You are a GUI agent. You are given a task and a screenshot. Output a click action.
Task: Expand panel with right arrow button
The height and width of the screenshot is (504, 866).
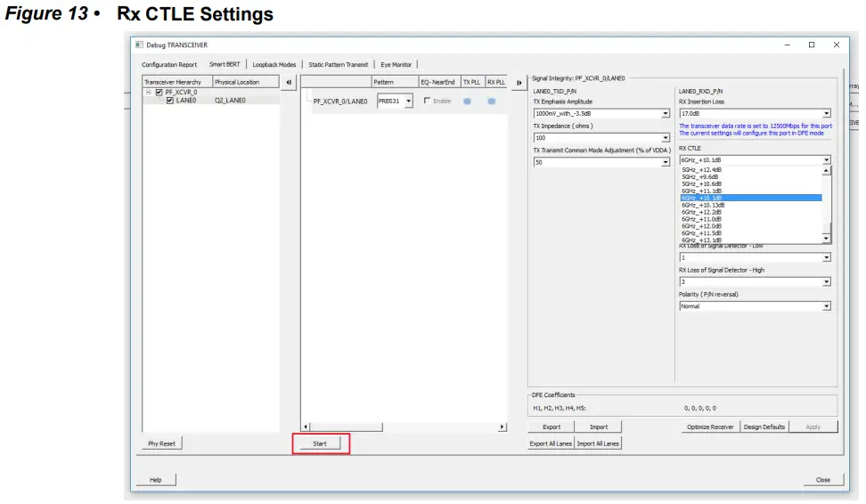coord(519,82)
